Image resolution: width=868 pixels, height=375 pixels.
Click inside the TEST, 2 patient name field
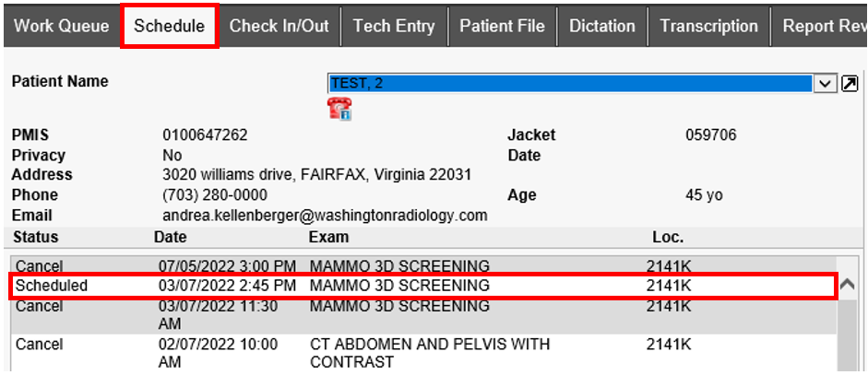click(569, 84)
